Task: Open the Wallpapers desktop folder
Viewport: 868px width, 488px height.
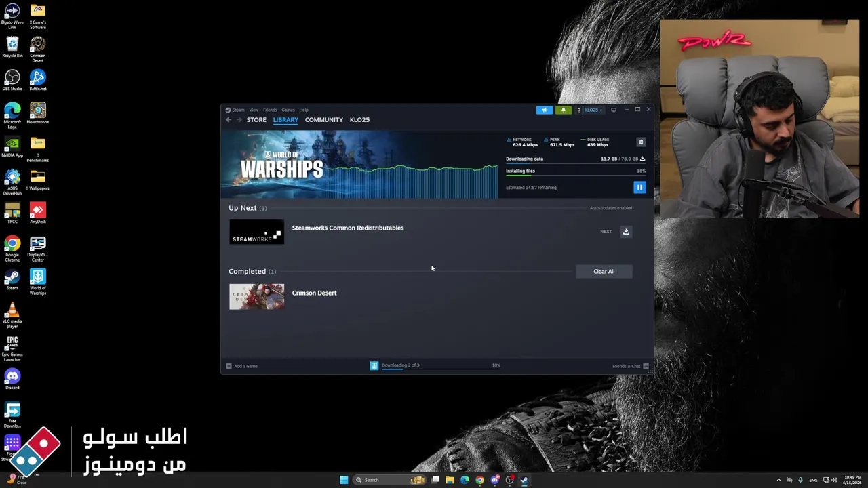Action: (x=37, y=180)
